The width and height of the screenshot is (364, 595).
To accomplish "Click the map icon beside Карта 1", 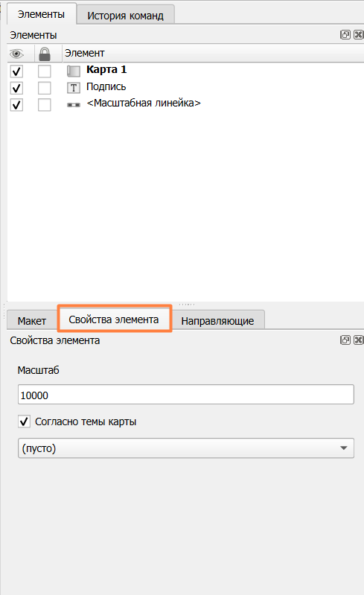I will [74, 71].
